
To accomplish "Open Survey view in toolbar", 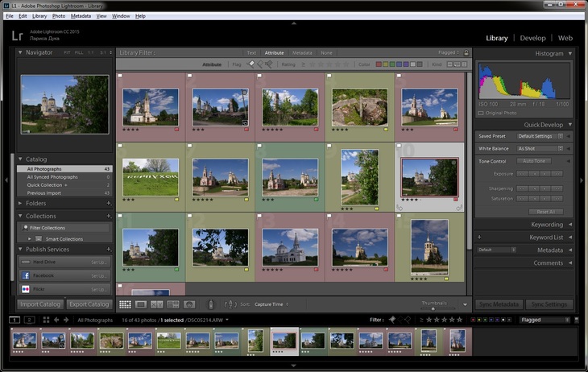I will click(x=173, y=304).
